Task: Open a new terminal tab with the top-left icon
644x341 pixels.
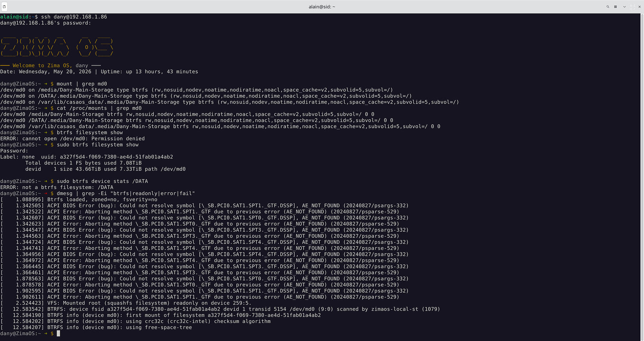Action: 4,6
